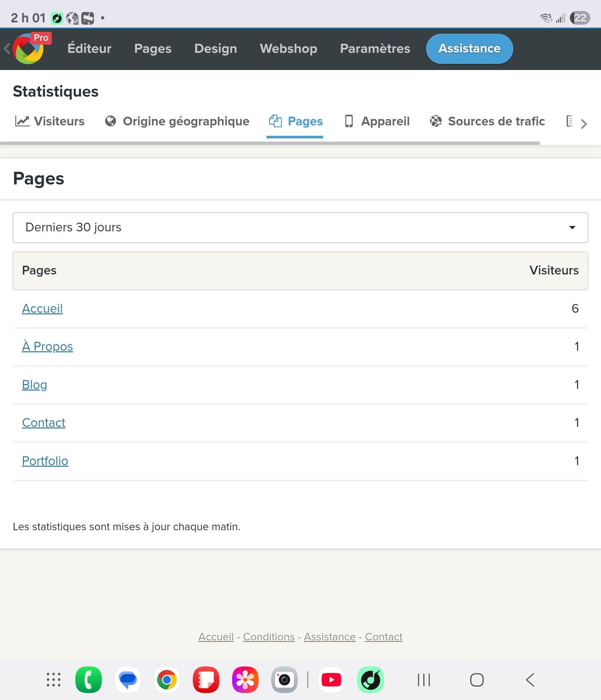
Task: Tap the back chevron beside the logo
Action: tap(6, 49)
